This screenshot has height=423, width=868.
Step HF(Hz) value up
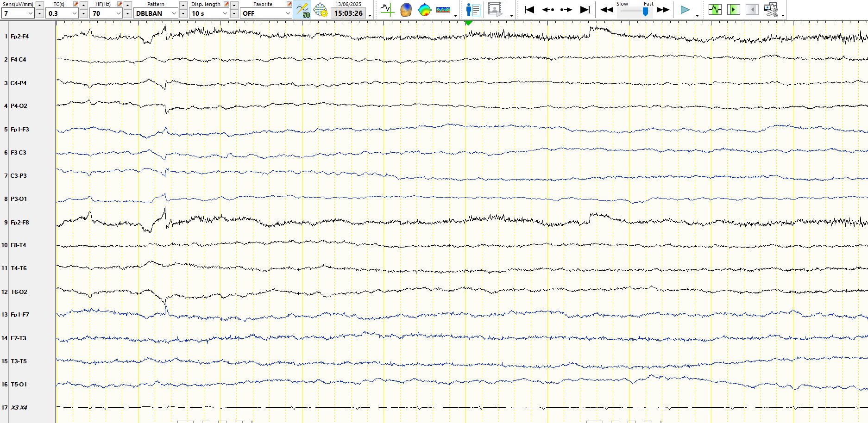click(x=127, y=5)
